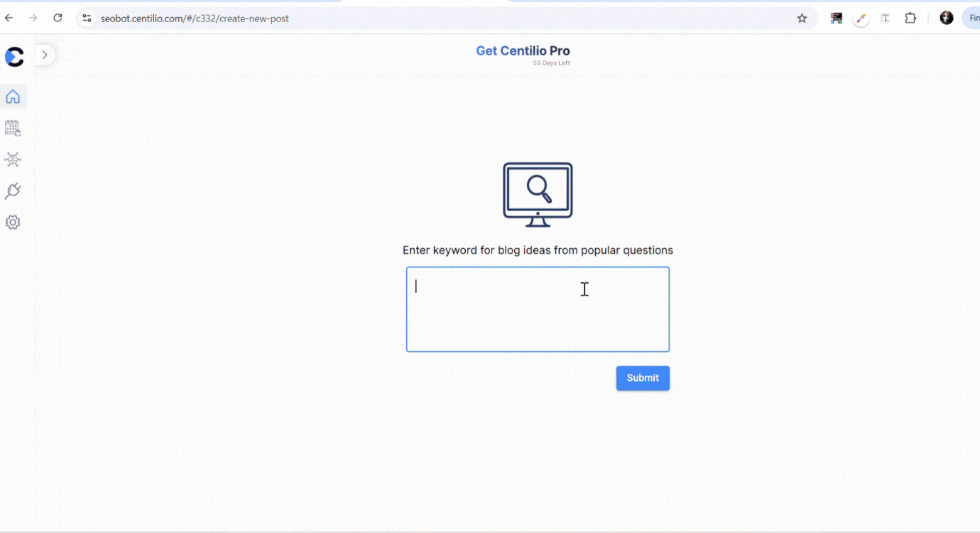Click the Centilio logo top left

click(x=14, y=57)
